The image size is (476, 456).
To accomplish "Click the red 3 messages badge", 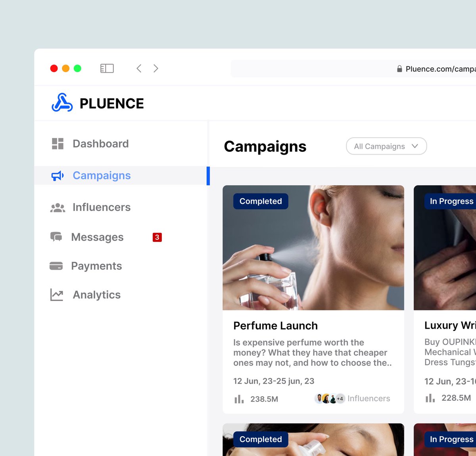I will click(157, 237).
